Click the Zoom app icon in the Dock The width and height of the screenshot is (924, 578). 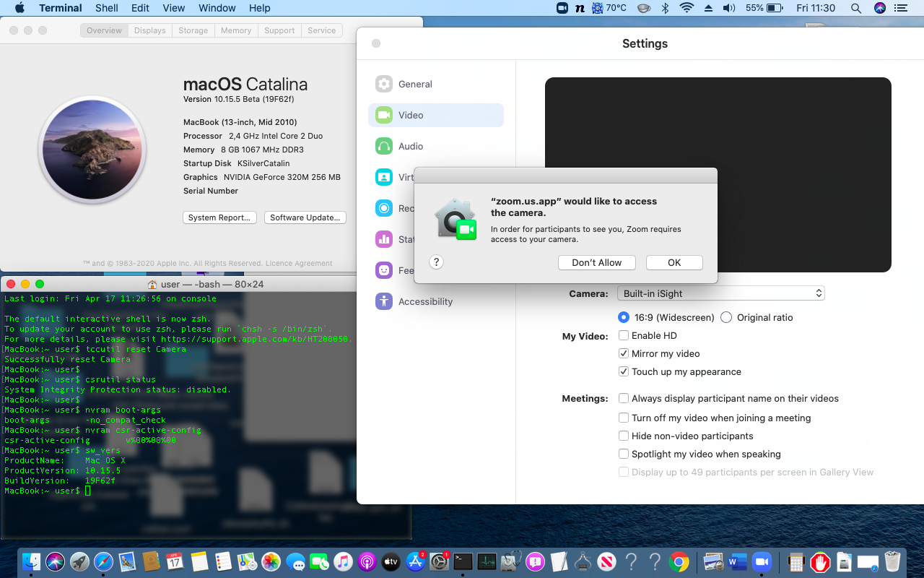(761, 561)
